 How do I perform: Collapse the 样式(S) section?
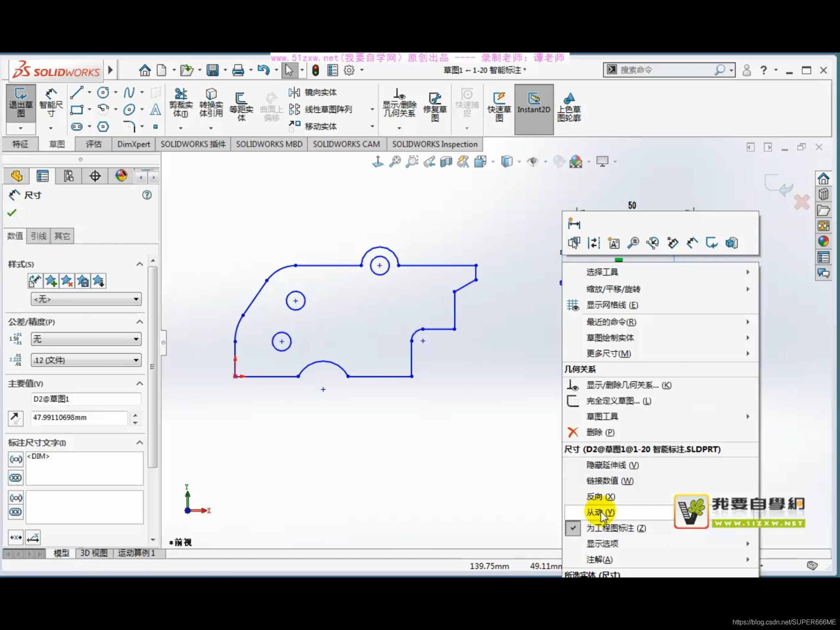[x=139, y=264]
